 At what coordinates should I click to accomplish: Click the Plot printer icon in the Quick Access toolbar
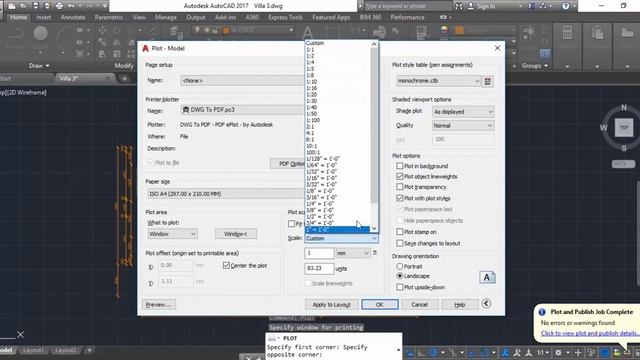[60, 6]
